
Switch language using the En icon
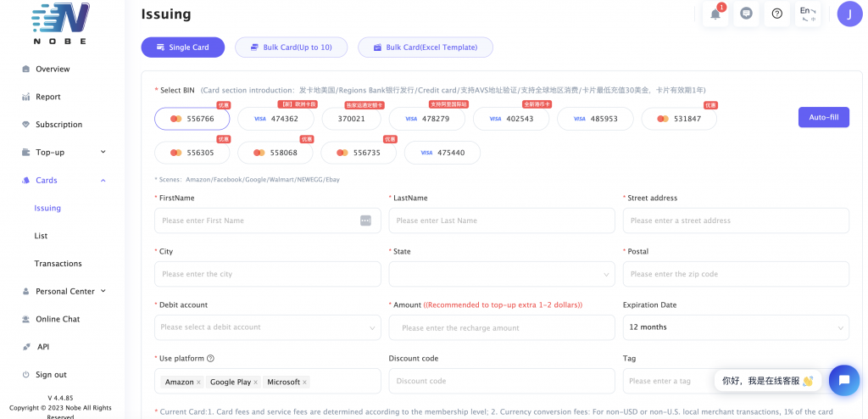point(807,14)
